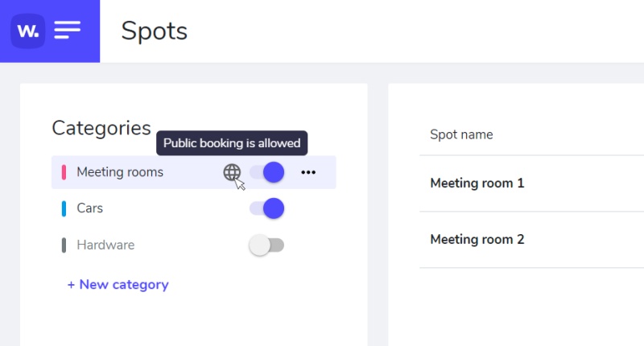Open the Meeting room 1 spot
Screen dimensions: 644x346
tap(477, 183)
